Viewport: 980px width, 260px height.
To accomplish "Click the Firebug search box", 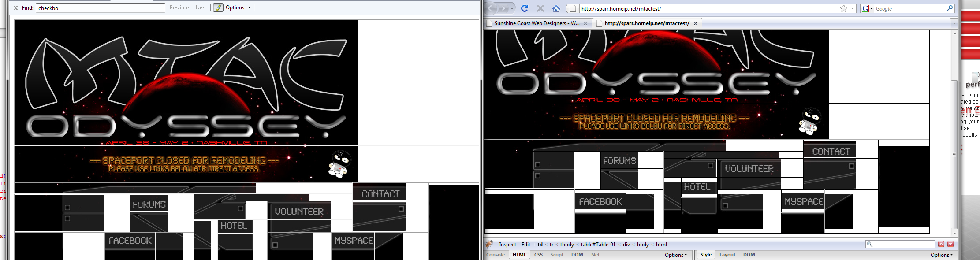I will coord(900,244).
